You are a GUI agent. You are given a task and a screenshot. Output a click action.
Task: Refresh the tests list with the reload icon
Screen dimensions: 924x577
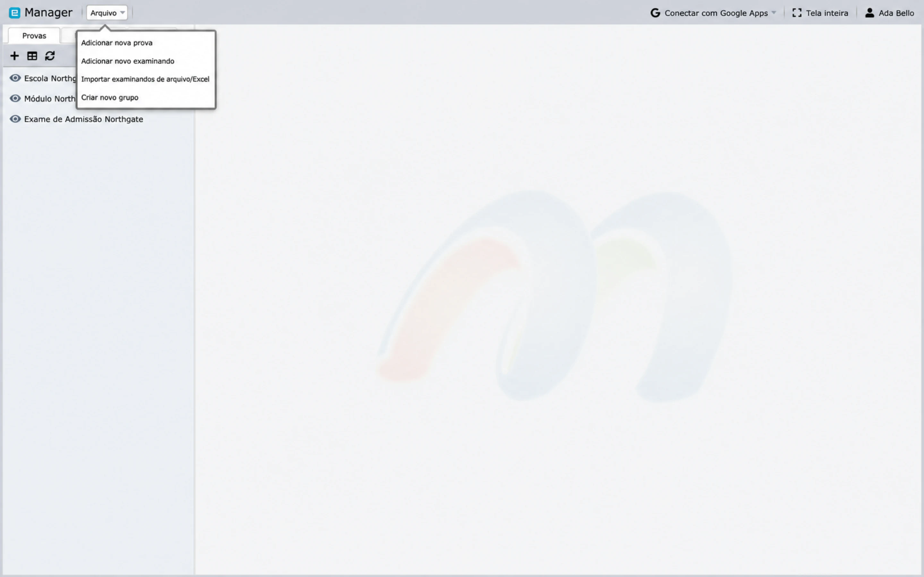tap(50, 56)
